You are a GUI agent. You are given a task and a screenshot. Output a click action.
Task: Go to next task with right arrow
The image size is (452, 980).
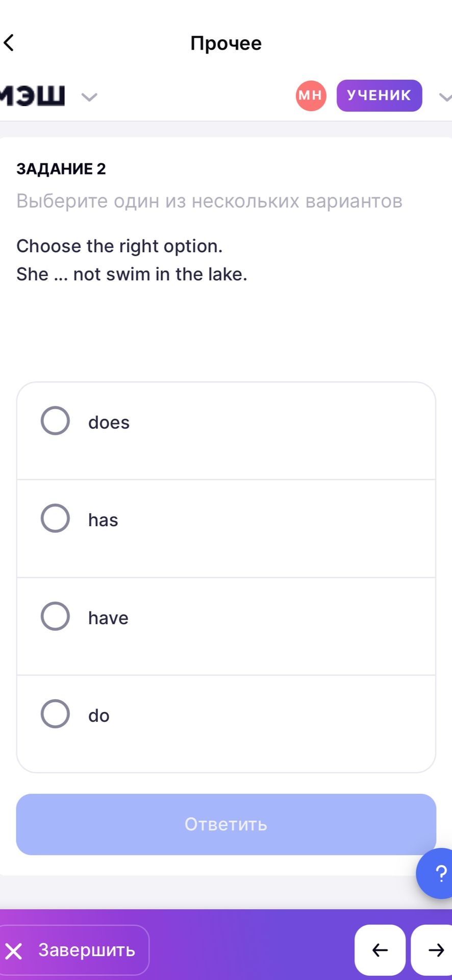(432, 950)
